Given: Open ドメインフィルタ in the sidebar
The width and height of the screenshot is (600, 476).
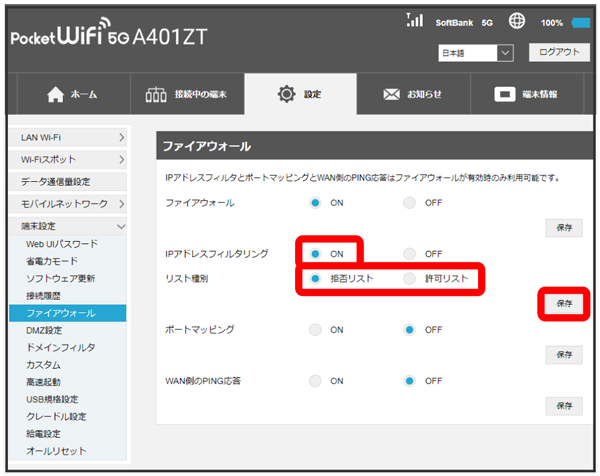Looking at the screenshot, I should [61, 347].
